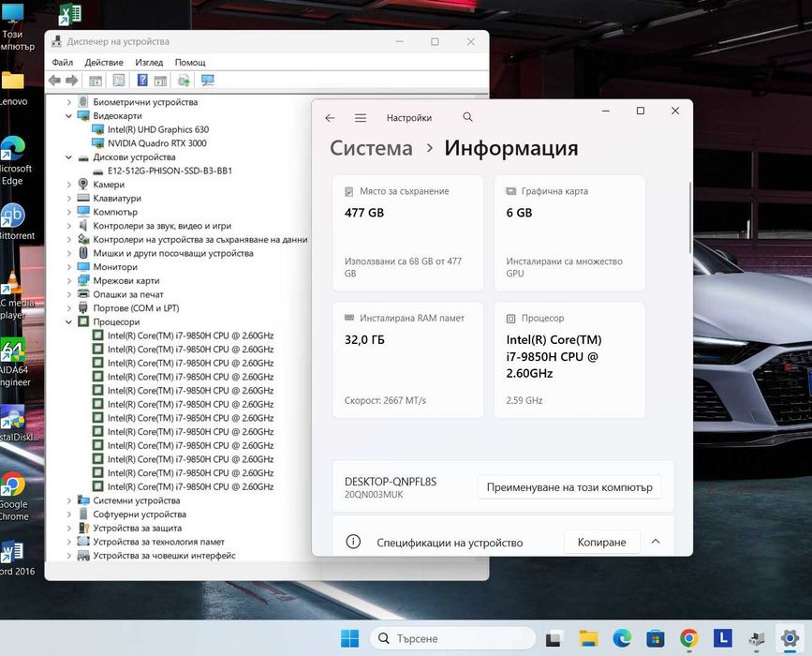
Task: Select the AIDA64 Engineer desktop icon
Action: coord(13,362)
